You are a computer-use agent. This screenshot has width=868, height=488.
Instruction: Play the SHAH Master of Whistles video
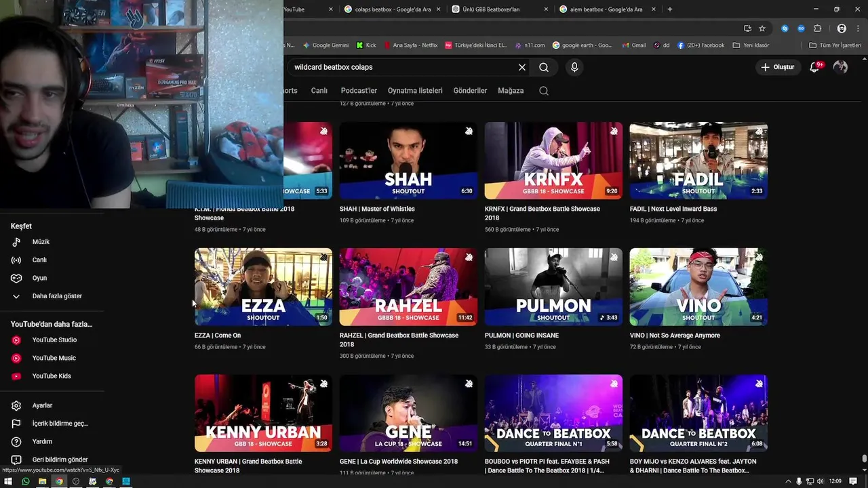pyautogui.click(x=408, y=161)
